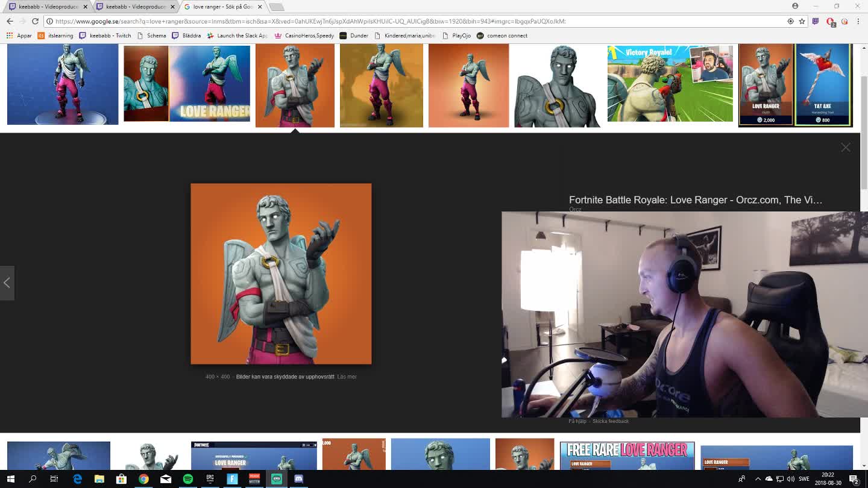Open the CasinoHeros,Speedy bookmark
Viewport: 868px width, 488px height.
click(304, 36)
